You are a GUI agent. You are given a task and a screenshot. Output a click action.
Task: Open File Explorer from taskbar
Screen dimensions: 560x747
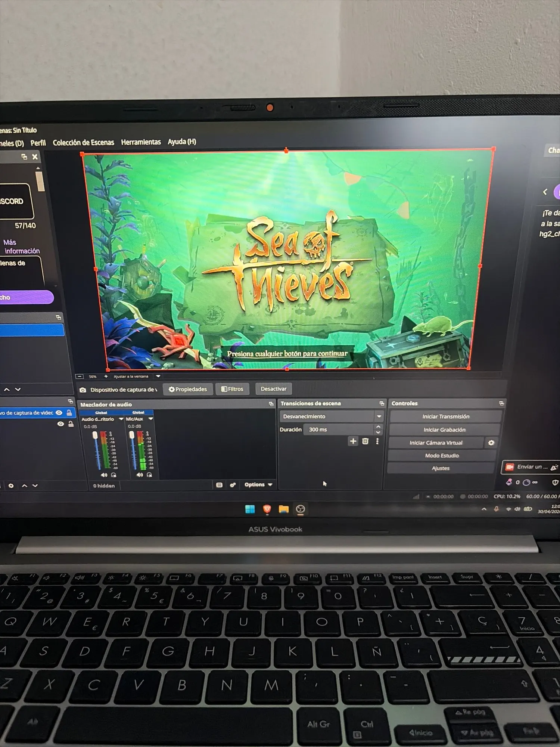(x=284, y=509)
